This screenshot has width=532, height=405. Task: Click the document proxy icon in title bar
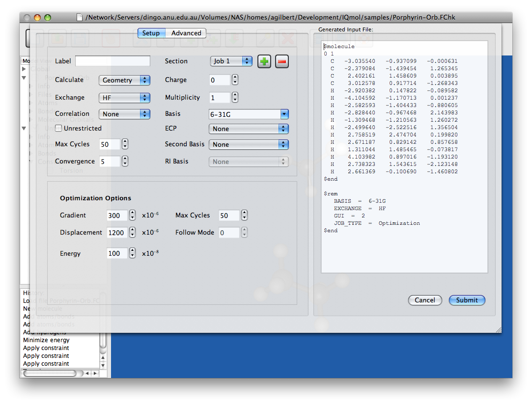pyautogui.click(x=80, y=17)
